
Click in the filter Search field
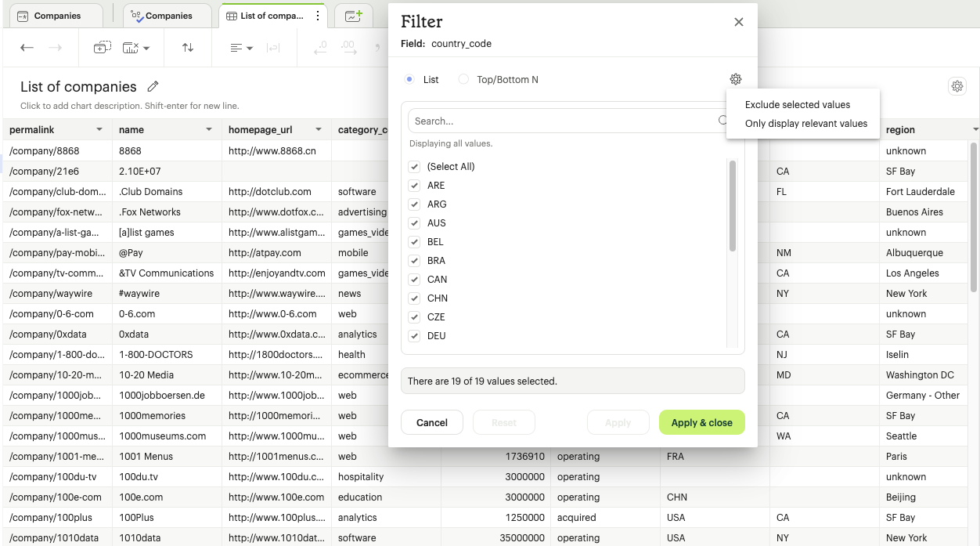(564, 121)
